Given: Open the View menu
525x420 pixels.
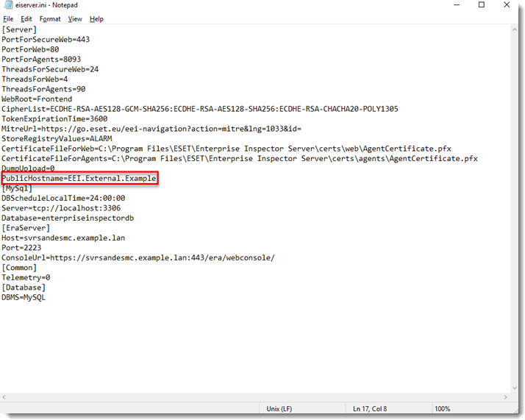Looking at the screenshot, I should pos(75,19).
